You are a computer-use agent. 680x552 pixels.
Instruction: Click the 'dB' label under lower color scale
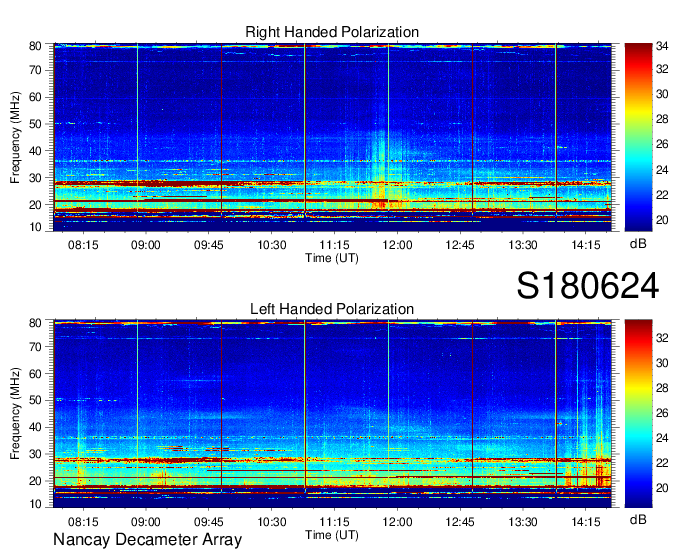638,520
